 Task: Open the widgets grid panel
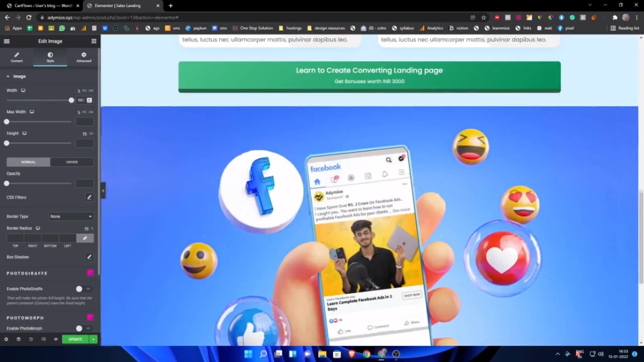(x=94, y=41)
